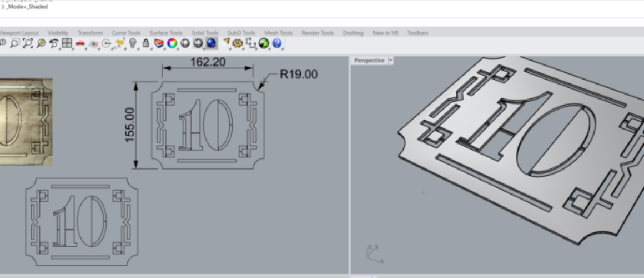Toggle Lock Objects with the padlock icon
The height and width of the screenshot is (278, 644).
145,43
